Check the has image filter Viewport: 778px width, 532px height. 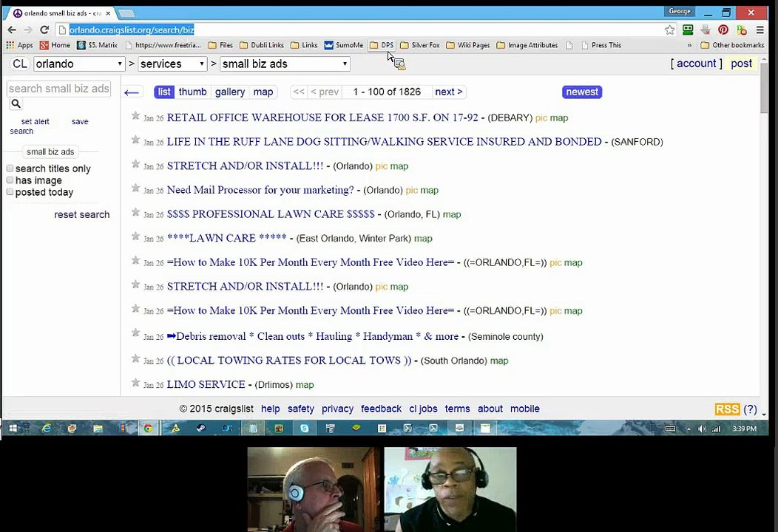coord(10,180)
